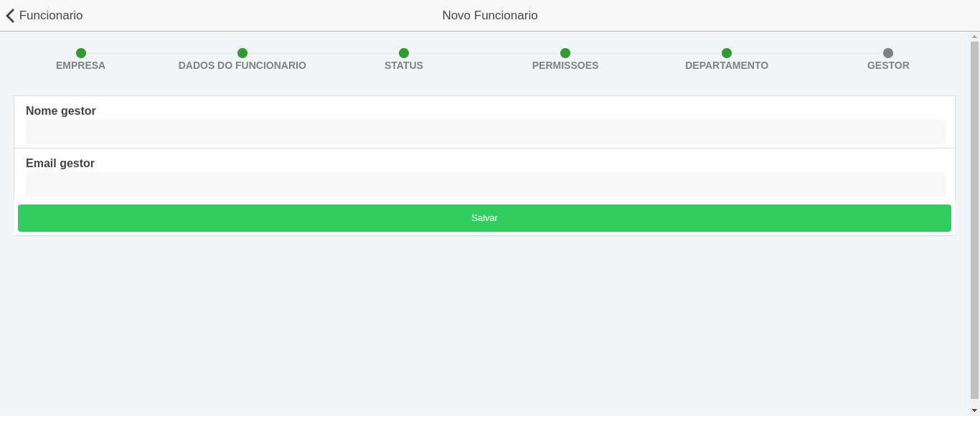Select the GESTOR step label
This screenshot has width=980, height=447.
point(888,65)
